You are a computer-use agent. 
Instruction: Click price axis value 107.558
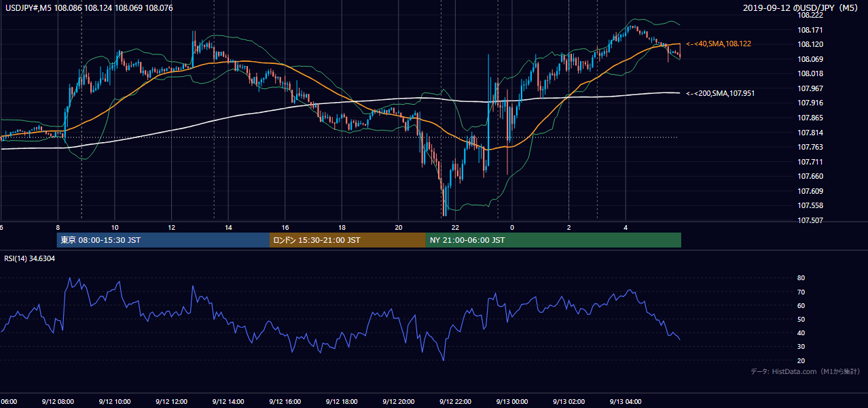[810, 205]
